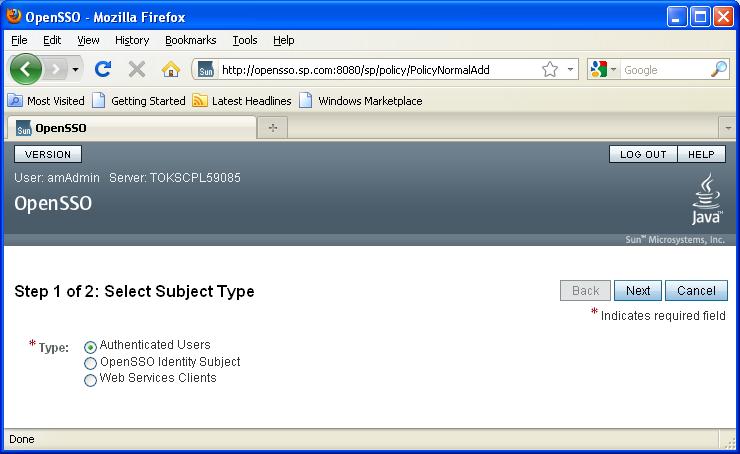Click Next to proceed to step 2
The height and width of the screenshot is (454, 740).
tap(638, 291)
